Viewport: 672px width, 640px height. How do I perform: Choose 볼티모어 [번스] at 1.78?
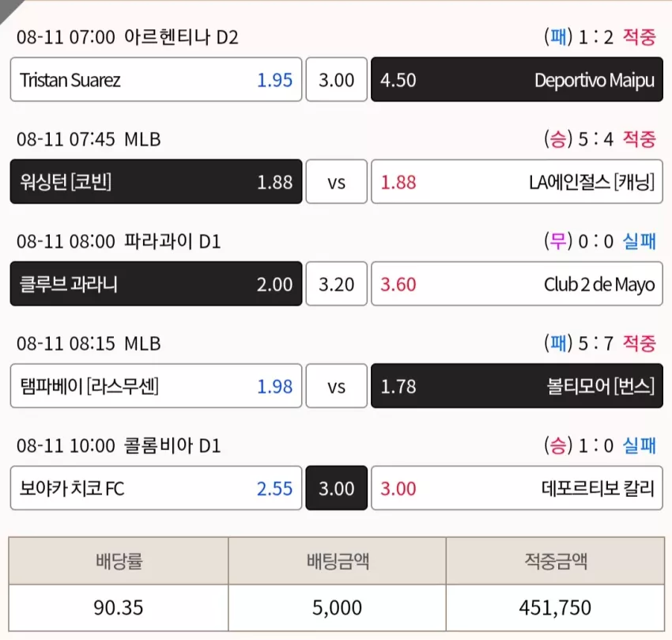click(517, 385)
